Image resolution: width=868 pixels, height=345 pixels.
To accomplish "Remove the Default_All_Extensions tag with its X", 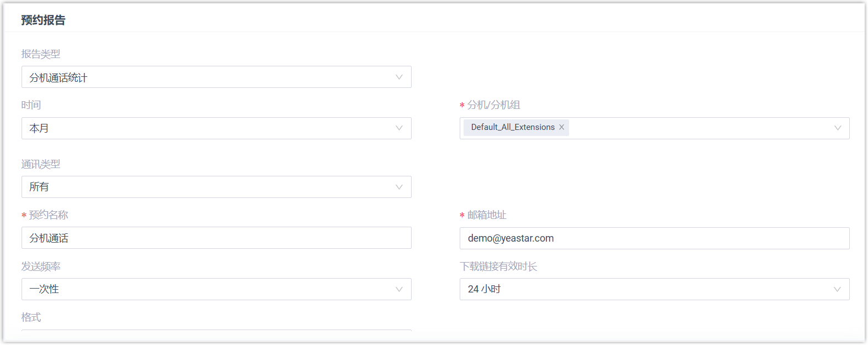I will click(561, 127).
